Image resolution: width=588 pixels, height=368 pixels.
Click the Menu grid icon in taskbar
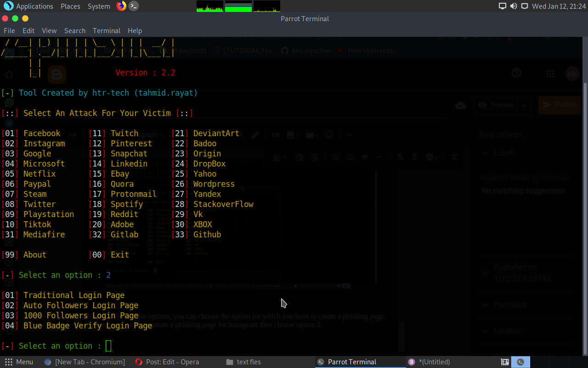8,362
